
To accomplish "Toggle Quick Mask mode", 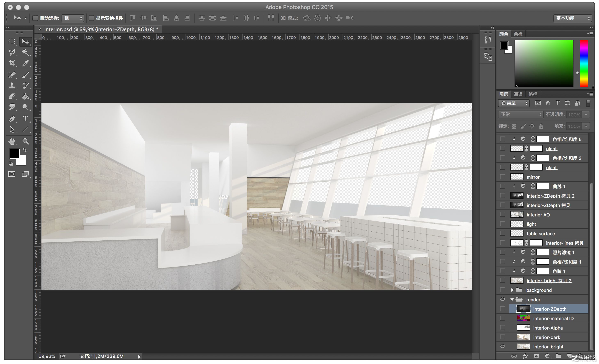I will 12,174.
